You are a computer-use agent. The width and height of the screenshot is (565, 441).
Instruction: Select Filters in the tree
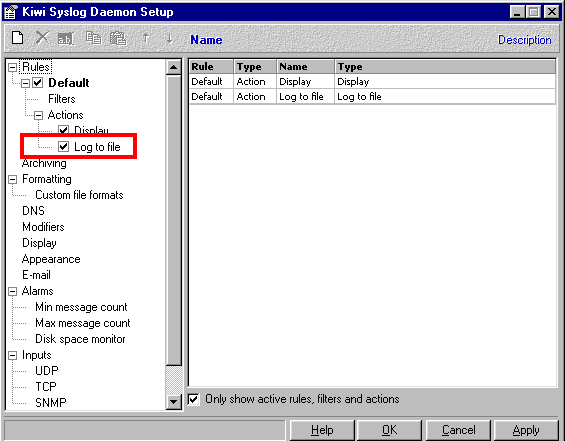point(62,99)
